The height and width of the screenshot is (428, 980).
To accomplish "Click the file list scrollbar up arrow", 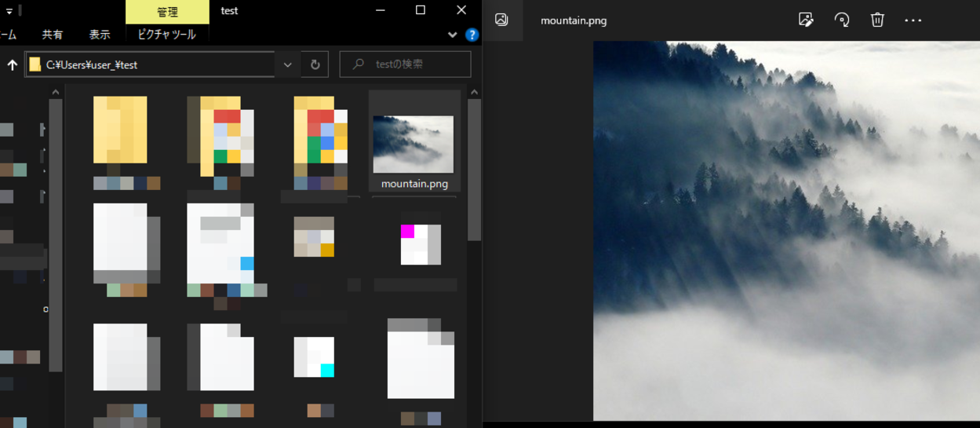I will [x=474, y=92].
